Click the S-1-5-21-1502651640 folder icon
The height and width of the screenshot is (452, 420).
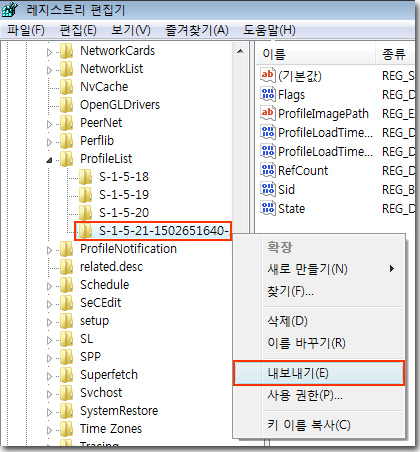click(x=86, y=231)
